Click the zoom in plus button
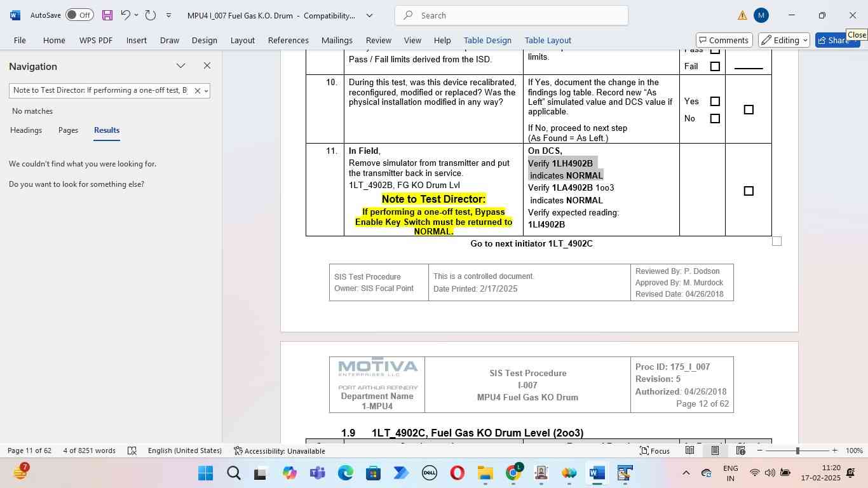Image resolution: width=868 pixels, height=488 pixels. pos(834,451)
